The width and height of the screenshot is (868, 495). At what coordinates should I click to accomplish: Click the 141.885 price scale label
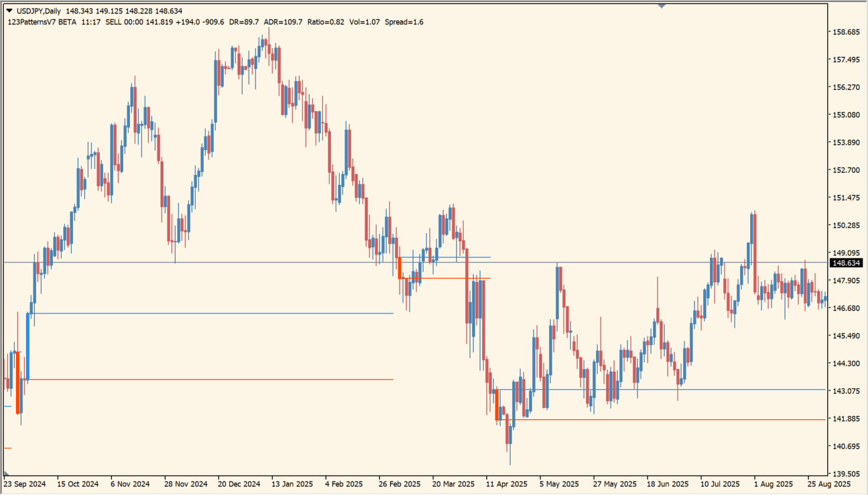[846, 419]
